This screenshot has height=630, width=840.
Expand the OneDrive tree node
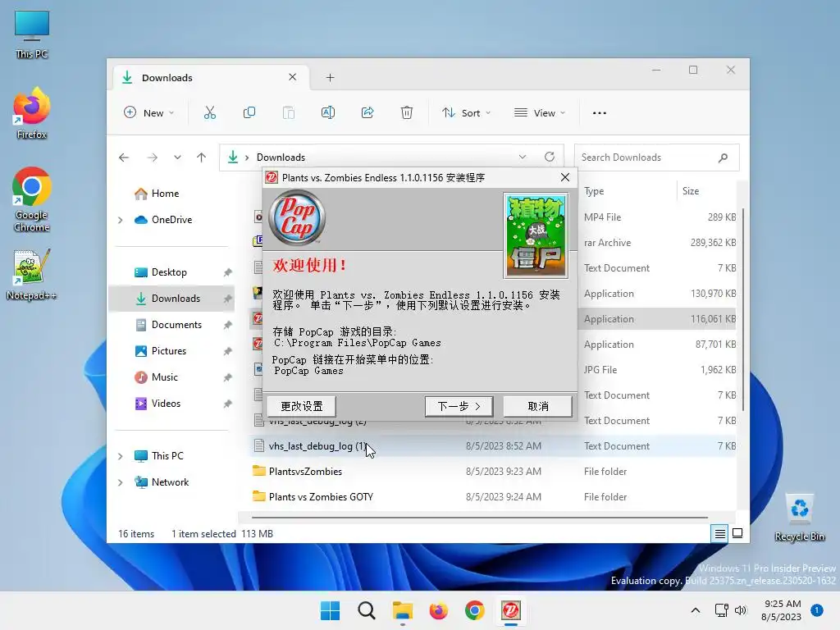click(121, 220)
